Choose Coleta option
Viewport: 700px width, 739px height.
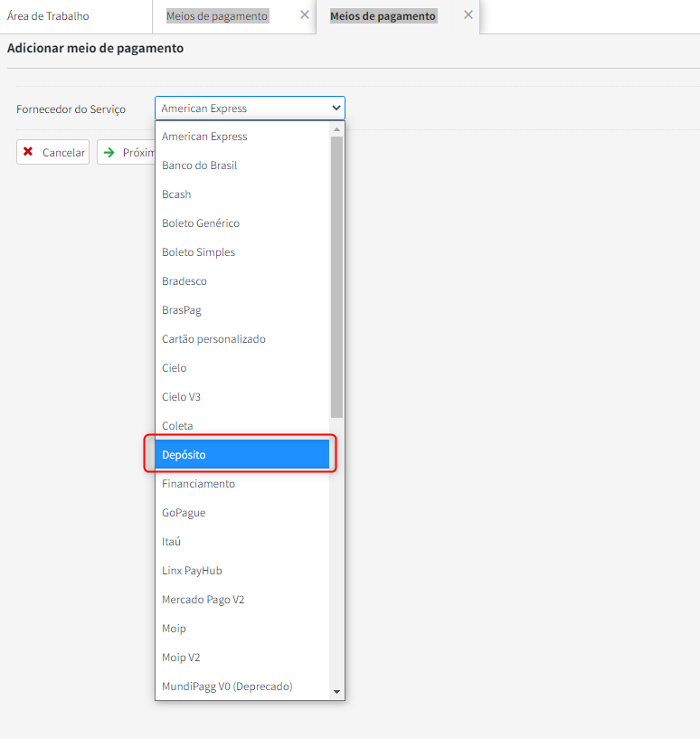(242, 426)
